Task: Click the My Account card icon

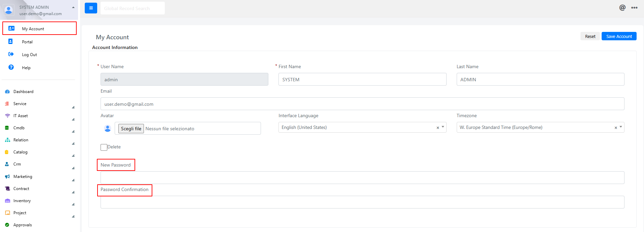Action: click(x=11, y=28)
